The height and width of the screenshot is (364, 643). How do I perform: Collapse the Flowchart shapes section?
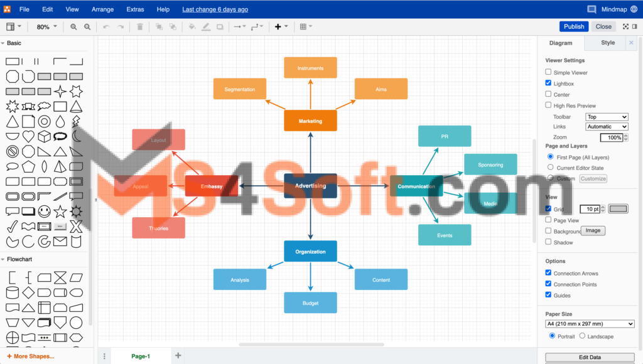[19, 259]
